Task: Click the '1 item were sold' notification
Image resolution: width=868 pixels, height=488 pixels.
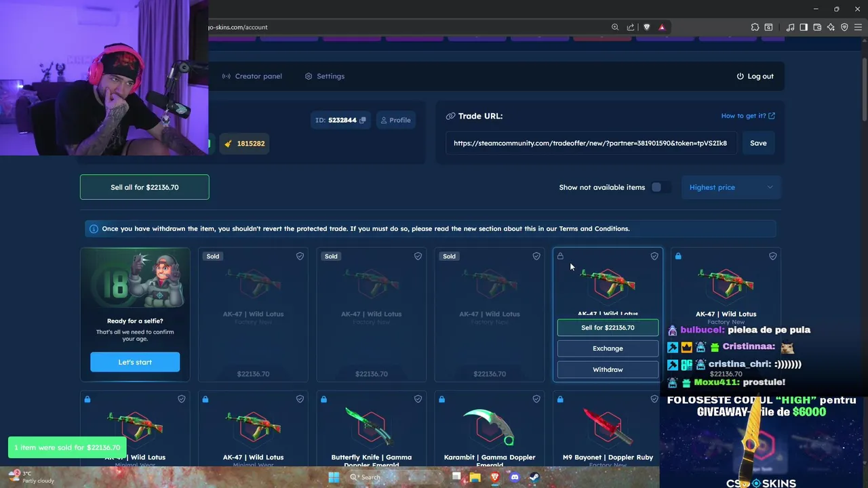Action: click(67, 447)
